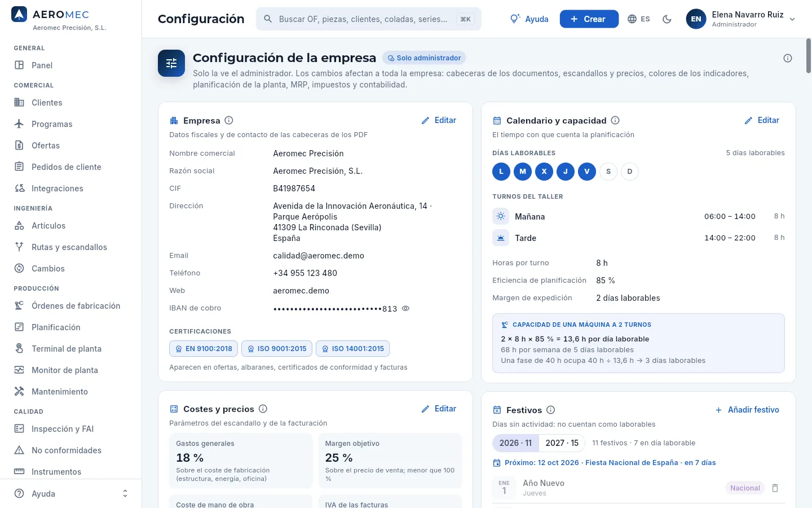Viewport: 812px width, 508px height.
Task: Go to Órdenes de fabricación
Action: [71, 306]
